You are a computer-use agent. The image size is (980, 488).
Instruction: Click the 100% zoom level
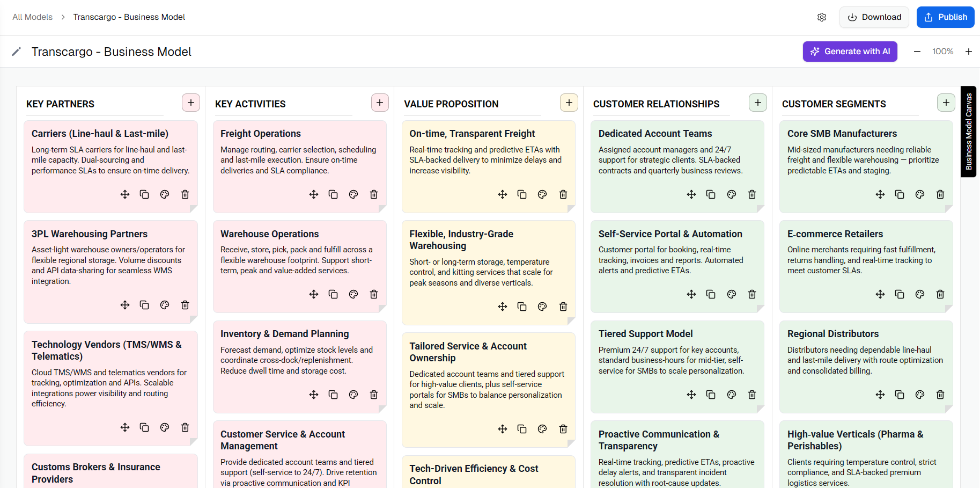tap(943, 52)
